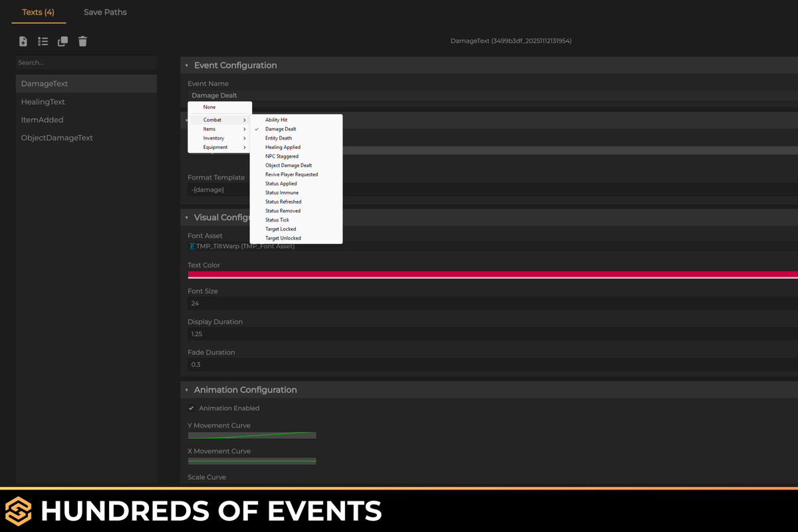The height and width of the screenshot is (532, 798).
Task: Click the TMP_Font Asset icon under Font Asset
Action: pyautogui.click(x=192, y=245)
